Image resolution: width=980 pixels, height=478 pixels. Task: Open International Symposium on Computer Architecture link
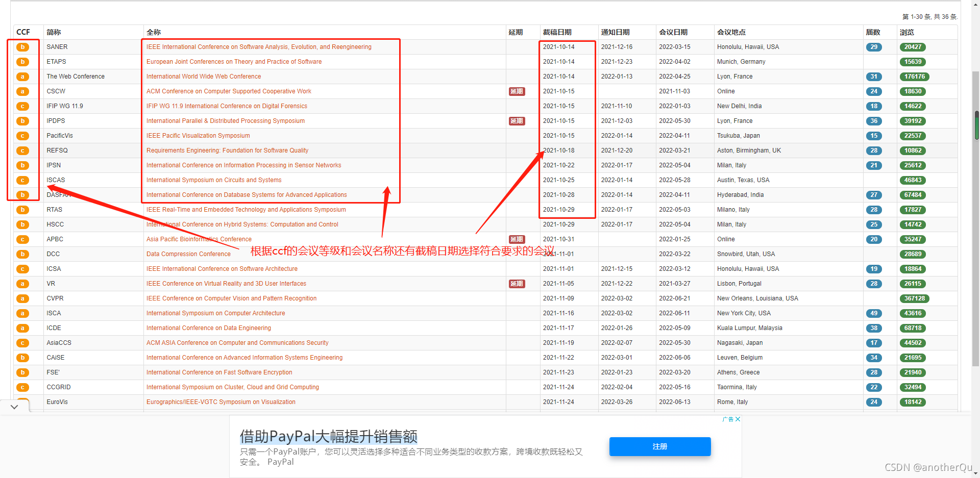(x=215, y=313)
